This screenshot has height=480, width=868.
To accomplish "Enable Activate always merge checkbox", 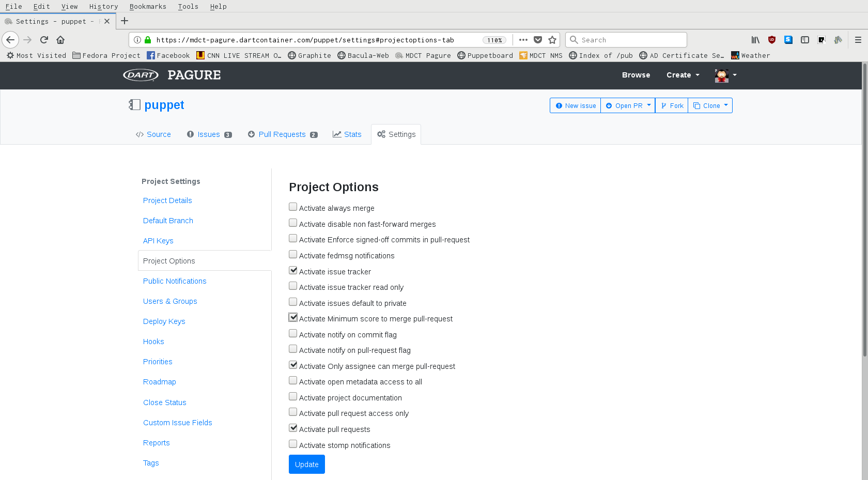I will pos(293,207).
